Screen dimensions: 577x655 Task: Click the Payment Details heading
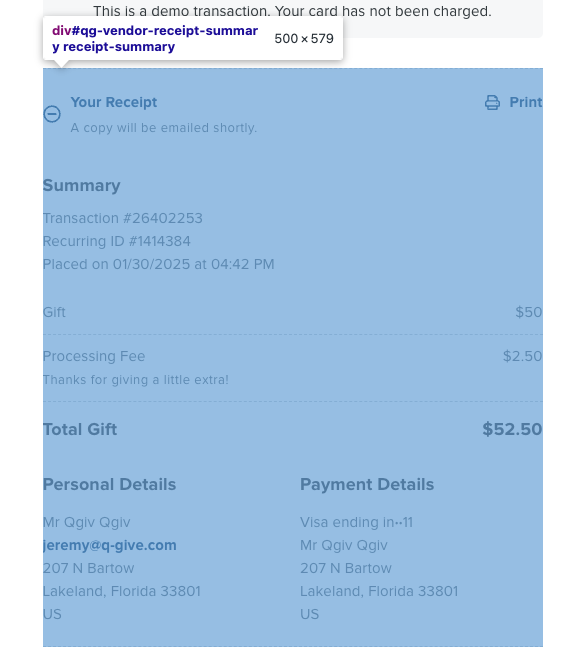point(367,485)
